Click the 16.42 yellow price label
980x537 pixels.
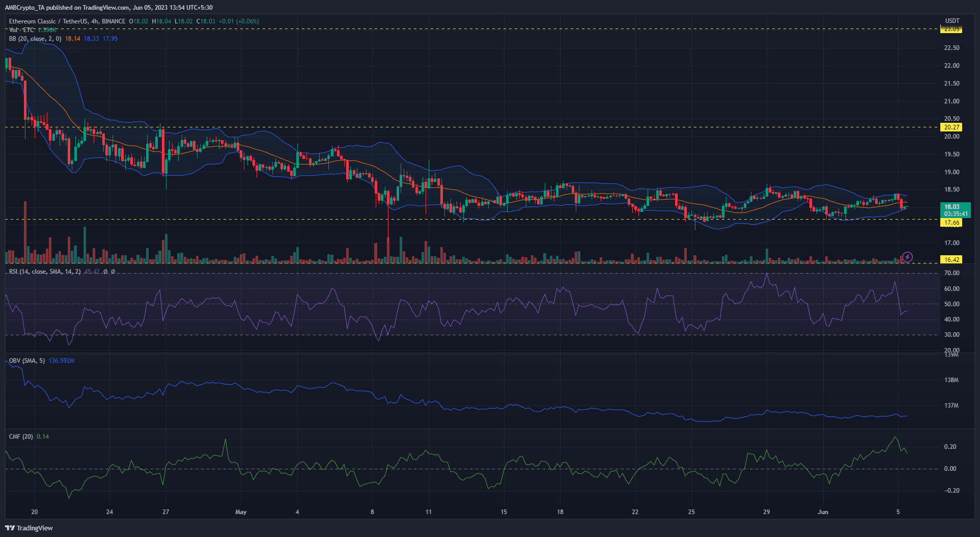pyautogui.click(x=951, y=260)
